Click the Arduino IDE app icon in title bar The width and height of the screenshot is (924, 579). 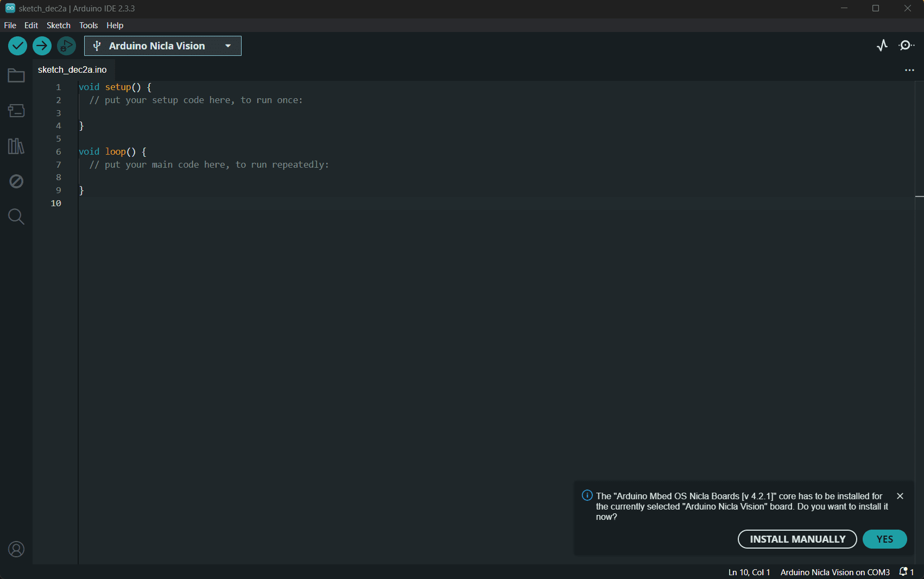(x=10, y=8)
